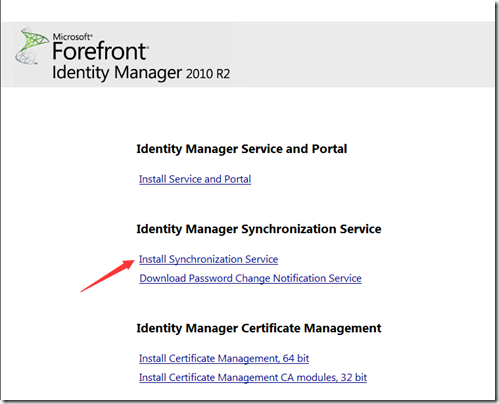Click the words "32 bit" in the CA modules link
Screen dimensions: 499x404
pos(354,377)
